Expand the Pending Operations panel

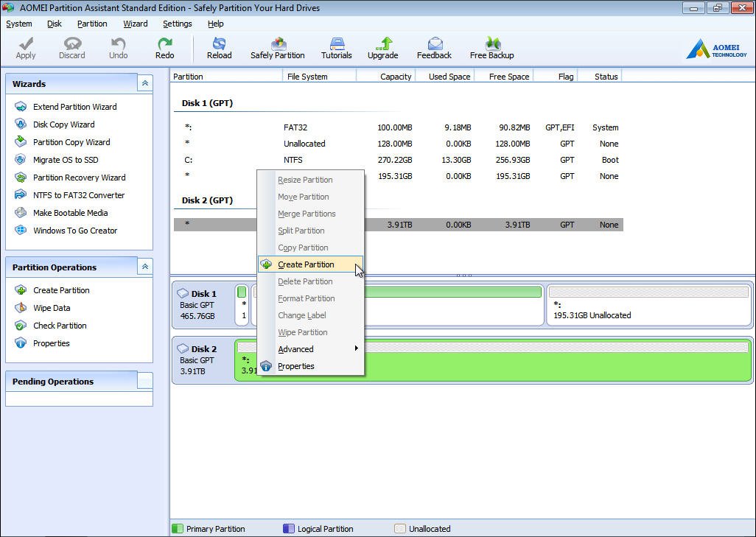pos(145,381)
